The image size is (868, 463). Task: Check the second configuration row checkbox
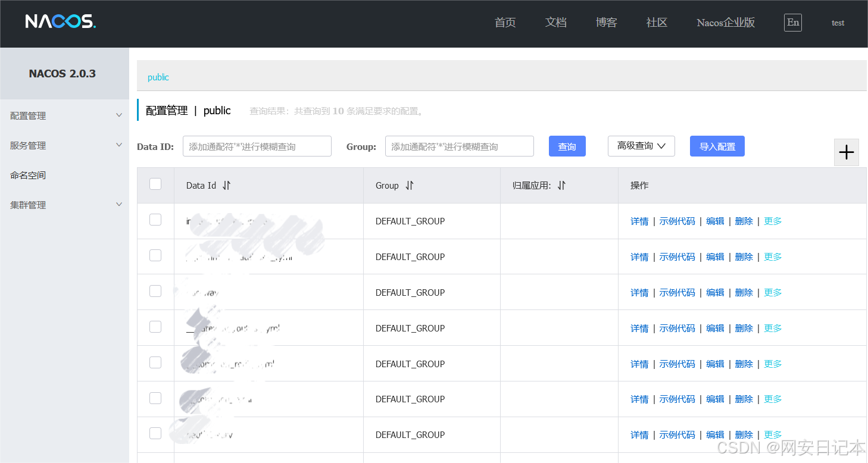click(155, 255)
